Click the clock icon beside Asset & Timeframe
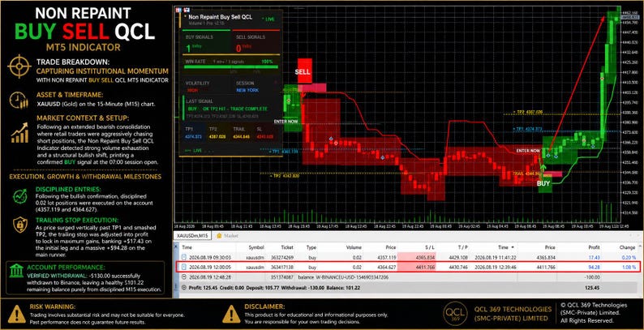The width and height of the screenshot is (644, 330). (x=19, y=101)
